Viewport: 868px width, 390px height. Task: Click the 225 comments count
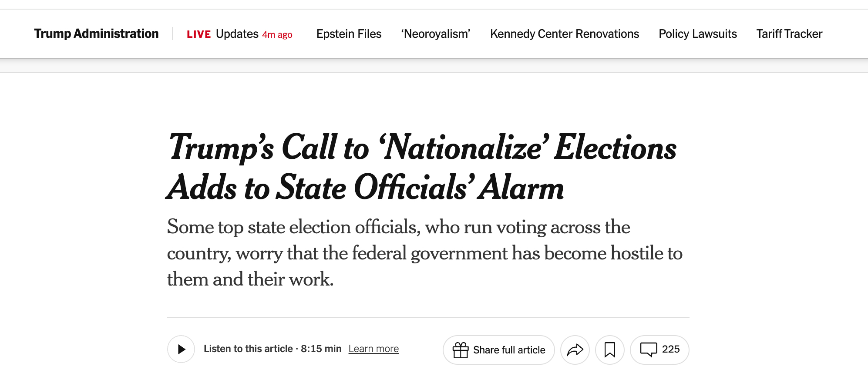pos(671,349)
